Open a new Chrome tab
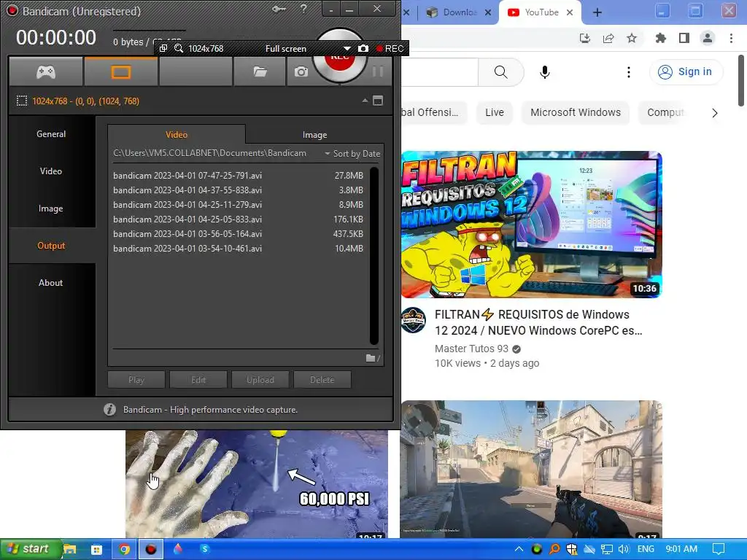Screen dimensions: 747x560 pos(597,13)
